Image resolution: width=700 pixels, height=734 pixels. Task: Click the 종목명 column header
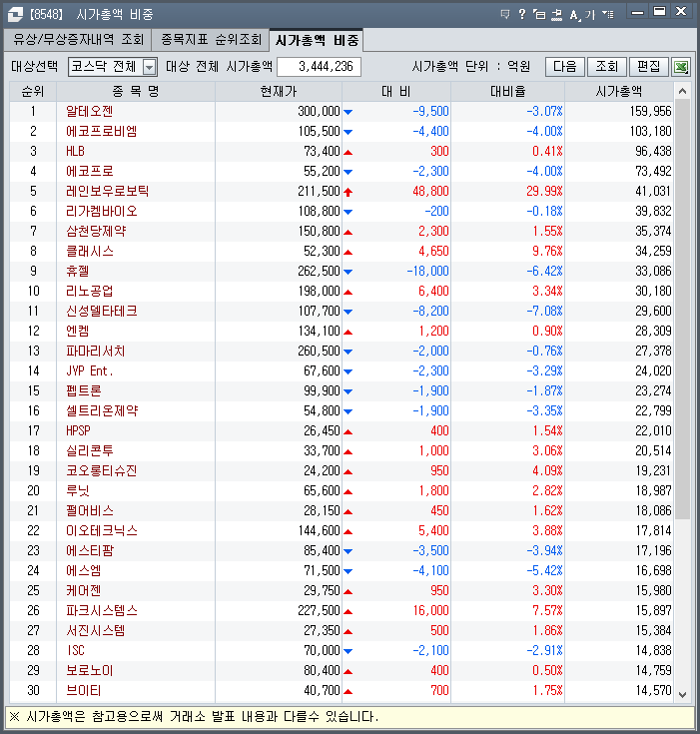(x=136, y=91)
